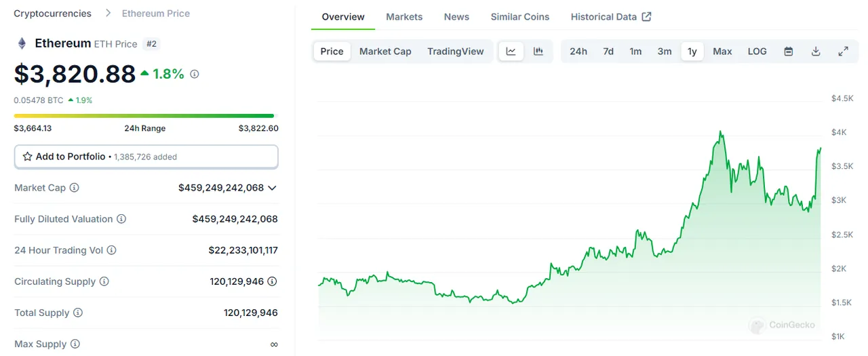Open Historical Data external link icon
Viewport: 868px width, 356px height.
coord(646,17)
